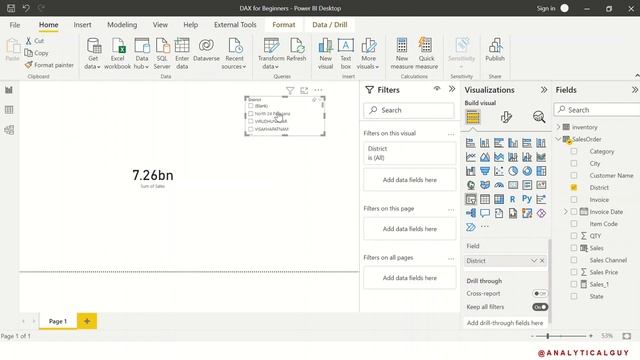Open Dataverse connector
Screen dimensions: 640x360
coord(206,50)
